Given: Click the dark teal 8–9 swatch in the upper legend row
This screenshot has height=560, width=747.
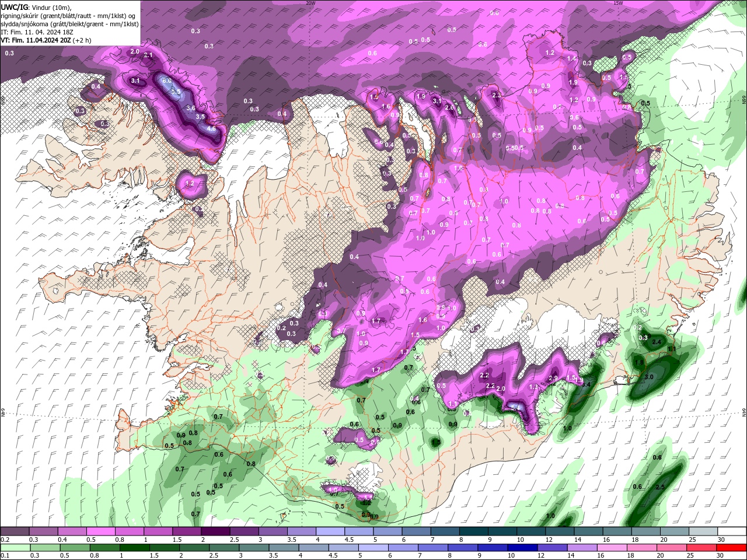Looking at the screenshot, I should [473, 531].
